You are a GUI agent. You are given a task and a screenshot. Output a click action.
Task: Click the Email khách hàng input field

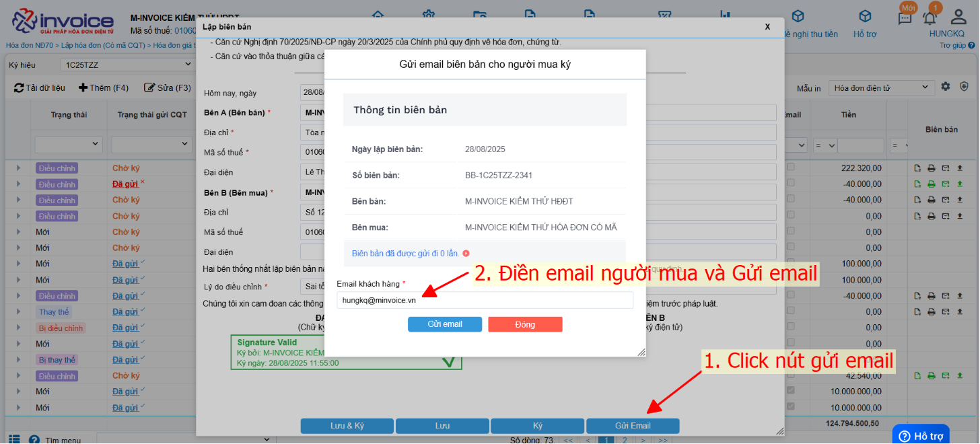tap(485, 300)
